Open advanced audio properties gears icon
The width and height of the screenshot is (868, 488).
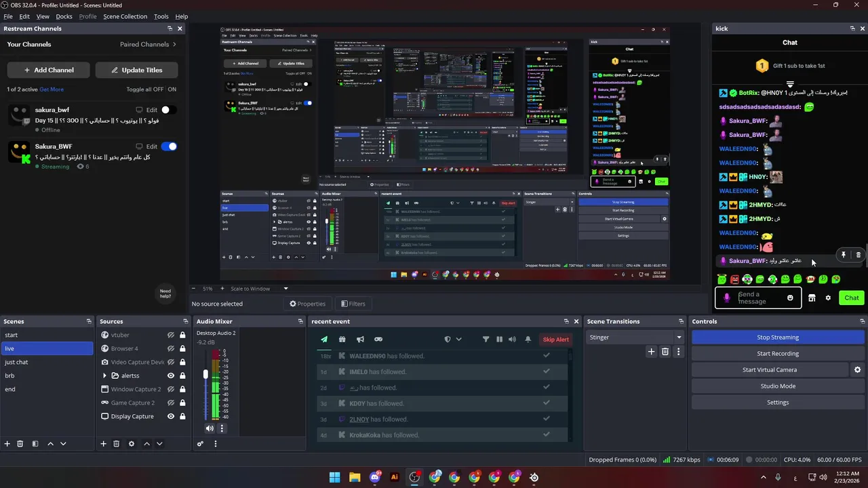point(200,444)
